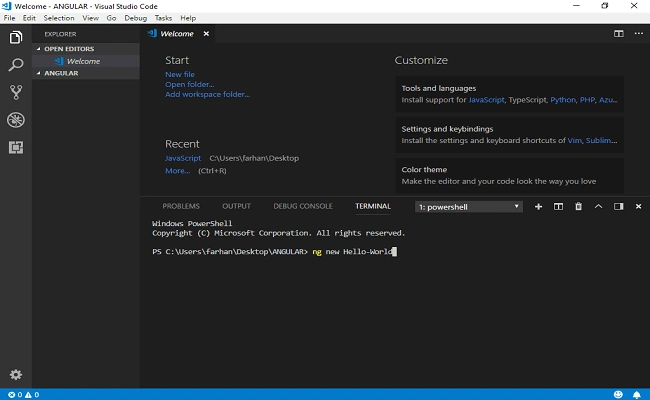Open the File menu
Viewport: 650px width, 400px height.
tap(9, 18)
